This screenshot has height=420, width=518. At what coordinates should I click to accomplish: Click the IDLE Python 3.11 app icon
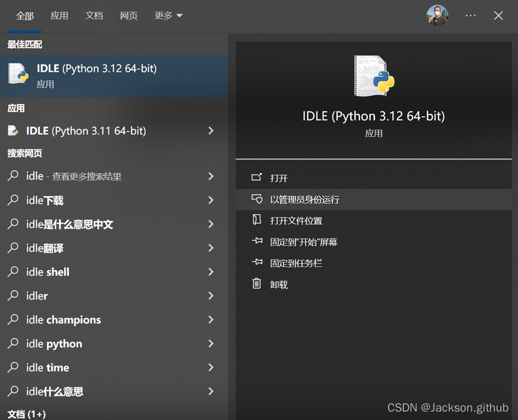click(x=13, y=131)
